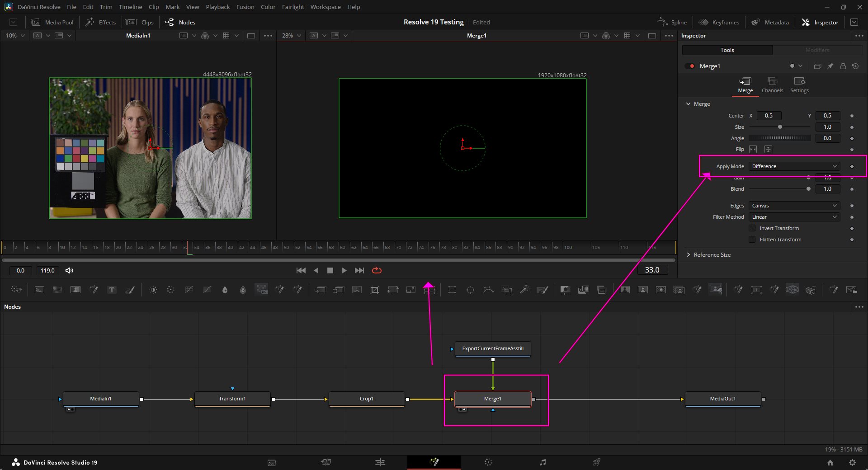Open the Filter Method dropdown
The width and height of the screenshot is (868, 470).
click(794, 217)
